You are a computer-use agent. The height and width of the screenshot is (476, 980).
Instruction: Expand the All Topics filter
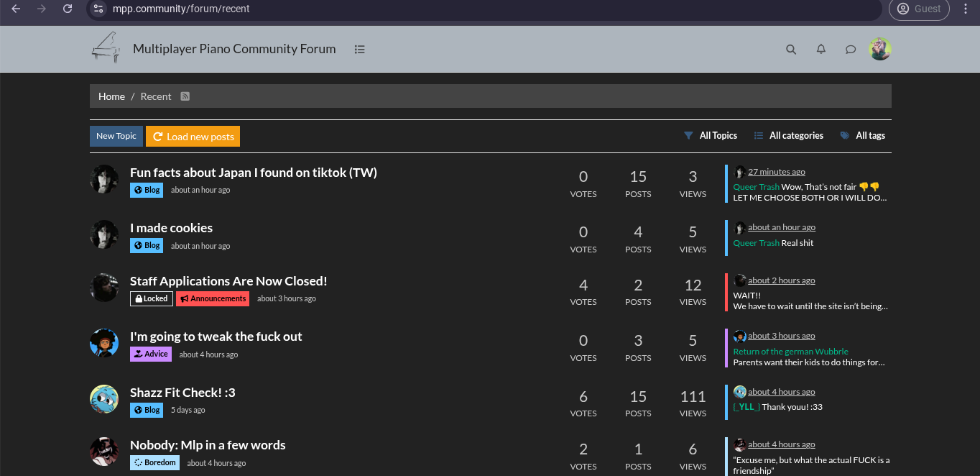click(x=711, y=136)
